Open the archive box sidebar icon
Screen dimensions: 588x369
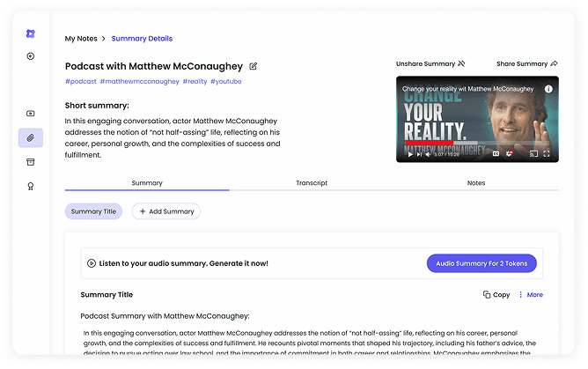31,162
